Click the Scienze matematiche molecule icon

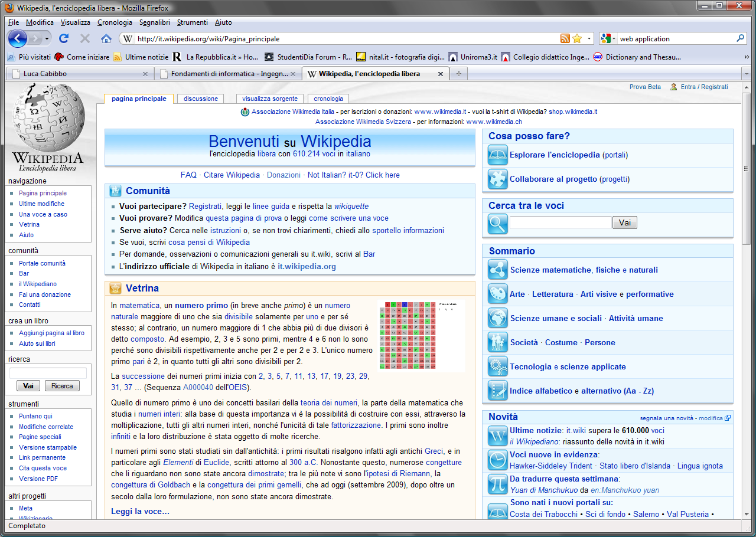coord(498,270)
